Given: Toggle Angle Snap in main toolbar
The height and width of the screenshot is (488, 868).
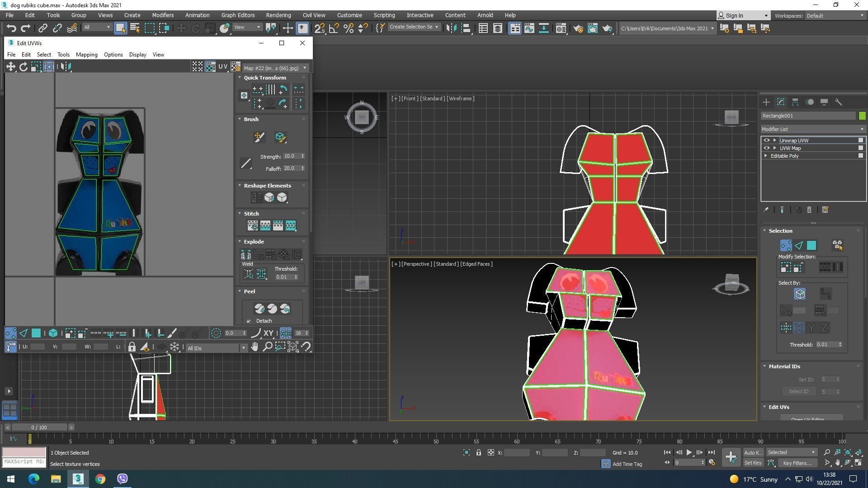Looking at the screenshot, I should coord(334,28).
